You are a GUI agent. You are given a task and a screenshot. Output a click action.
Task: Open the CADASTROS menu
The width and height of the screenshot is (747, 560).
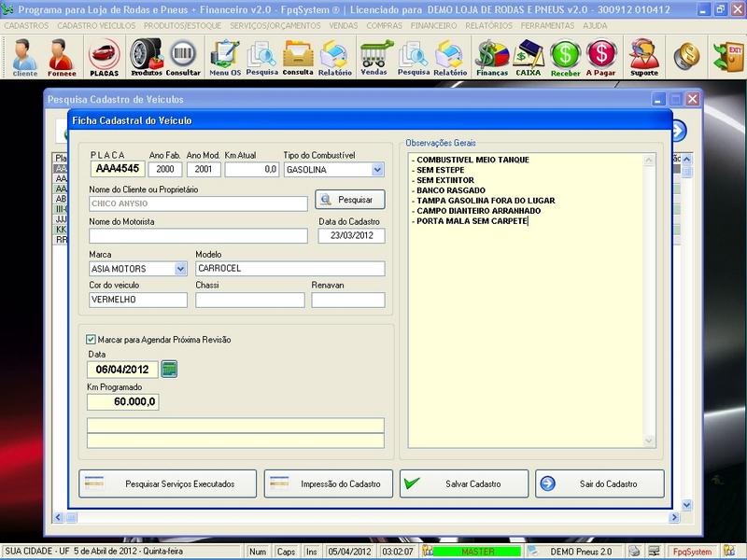26,25
